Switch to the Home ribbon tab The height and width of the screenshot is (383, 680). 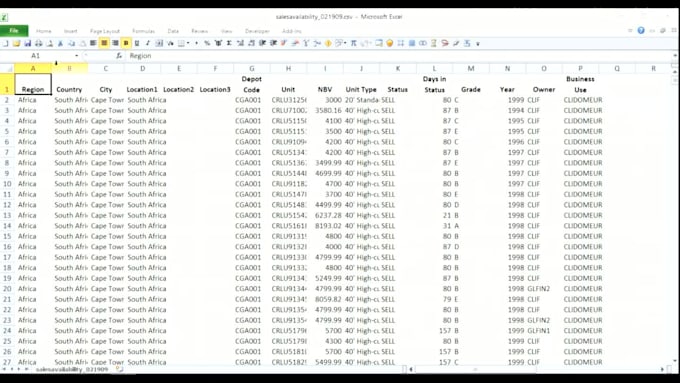(43, 31)
